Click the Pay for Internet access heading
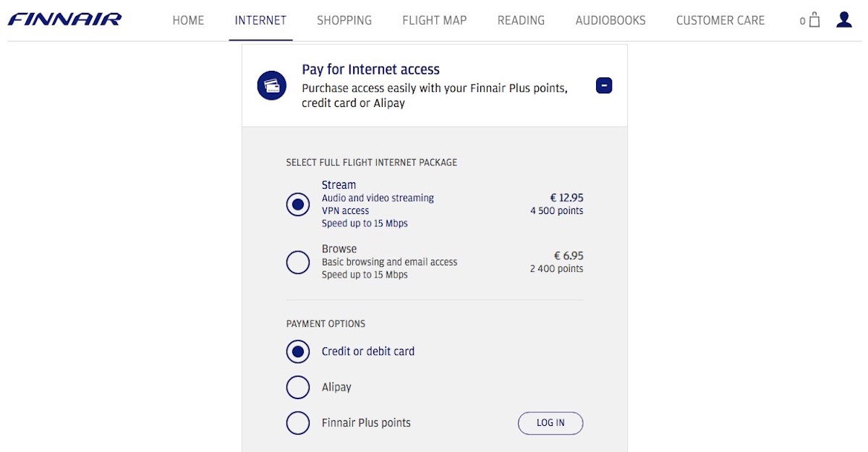This screenshot has width=868, height=452. point(371,69)
